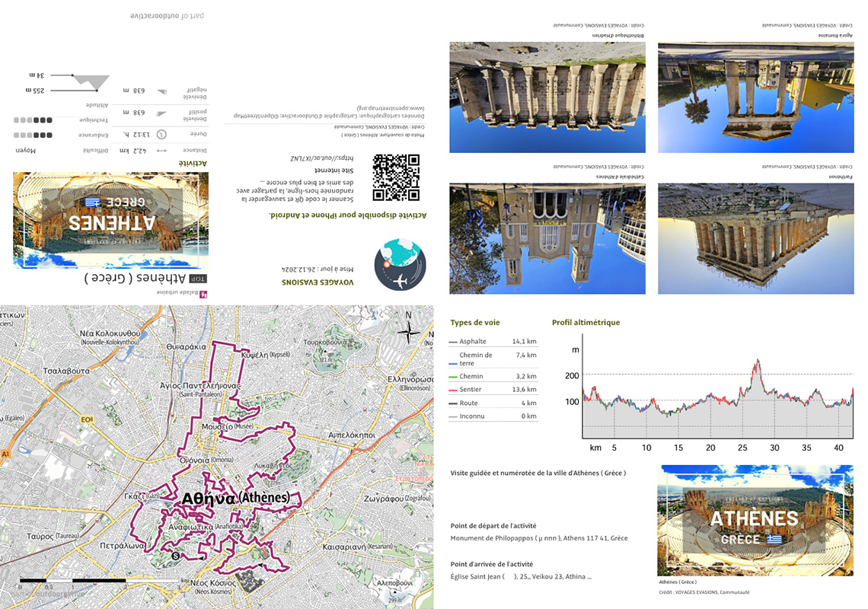Click the 'Μουσείο (Musée)' map label

pos(228,427)
